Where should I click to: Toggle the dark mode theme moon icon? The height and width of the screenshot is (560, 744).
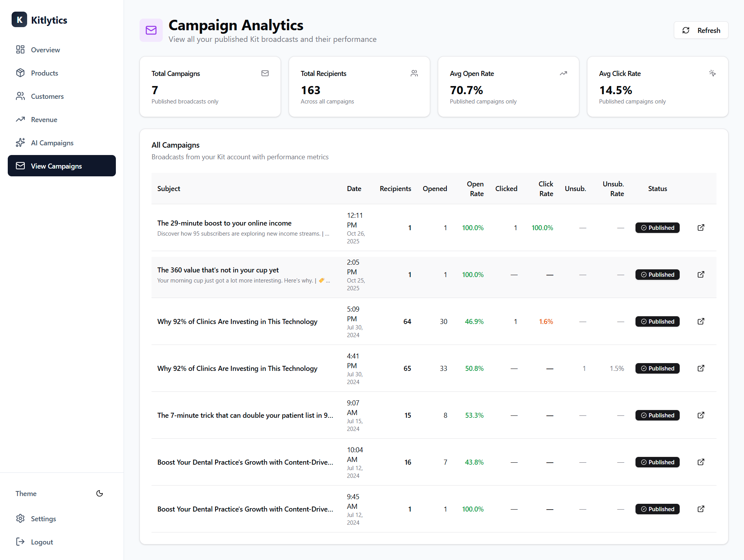(x=100, y=493)
